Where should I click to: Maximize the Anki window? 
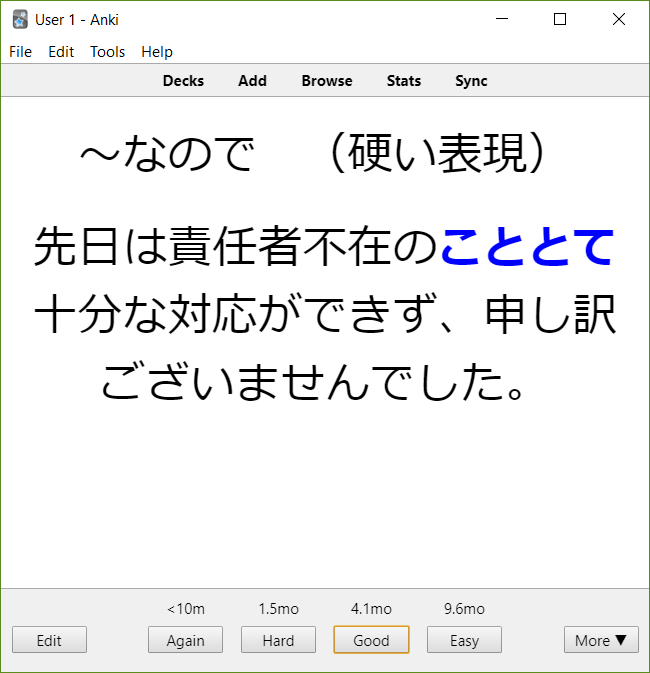(560, 19)
